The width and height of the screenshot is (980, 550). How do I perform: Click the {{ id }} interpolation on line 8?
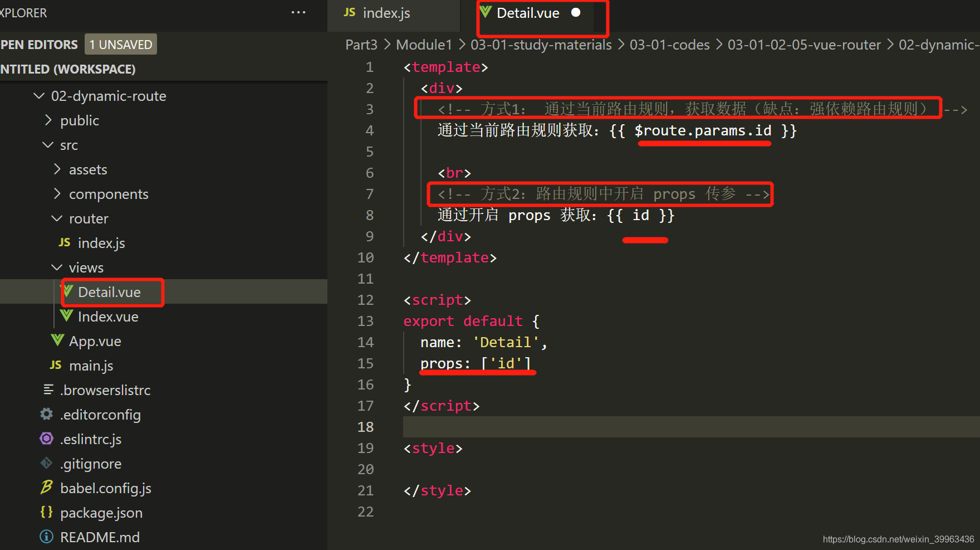[641, 216]
